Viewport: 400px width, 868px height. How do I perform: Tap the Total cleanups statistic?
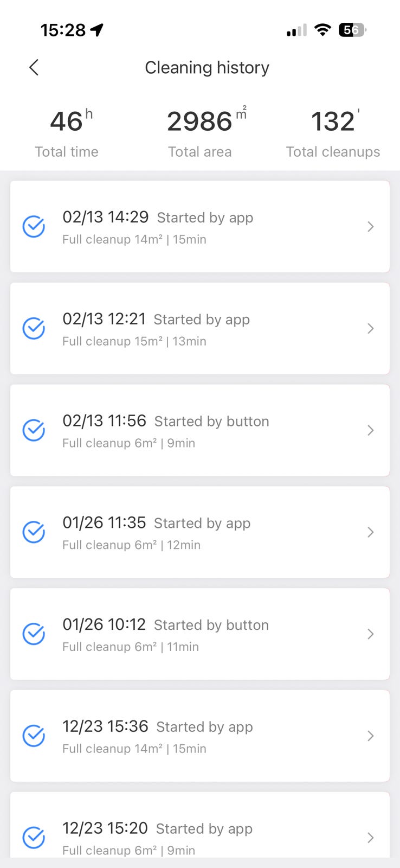click(x=333, y=133)
